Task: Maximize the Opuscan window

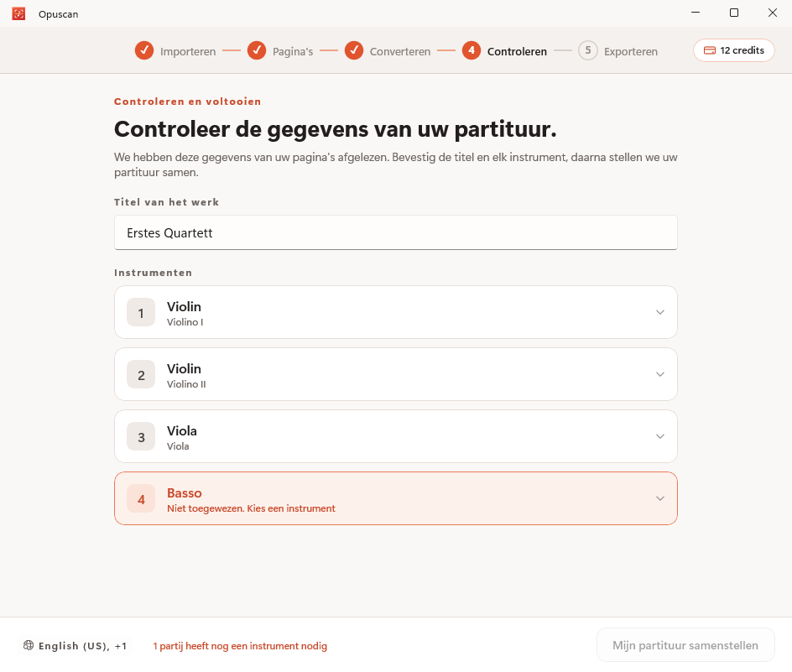Action: 734,13
